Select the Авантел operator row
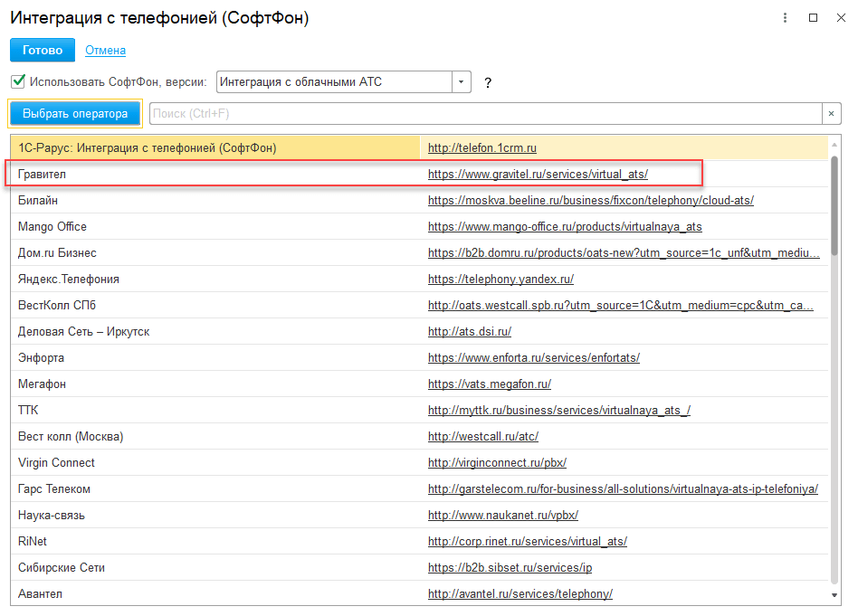The width and height of the screenshot is (858, 616). (419, 593)
